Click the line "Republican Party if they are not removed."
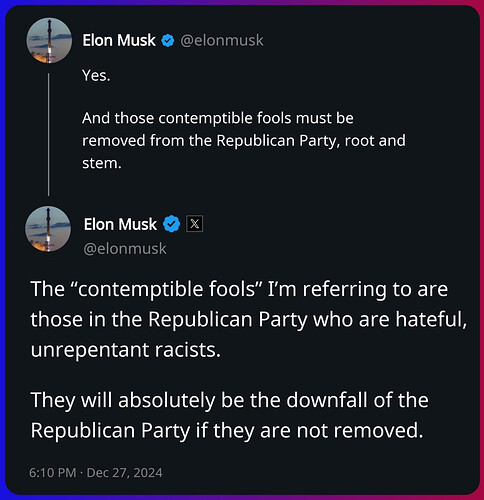 (x=227, y=430)
